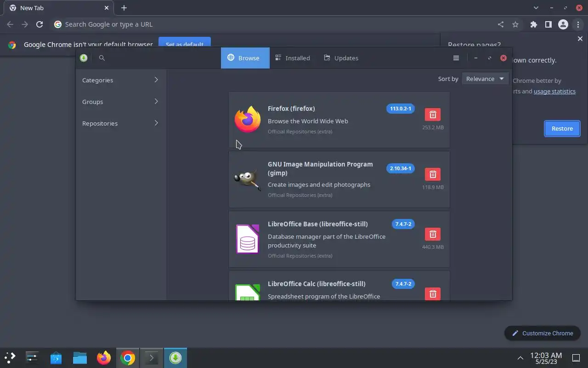The width and height of the screenshot is (588, 368).
Task: Click Set as default button in Chrome
Action: [x=185, y=43]
